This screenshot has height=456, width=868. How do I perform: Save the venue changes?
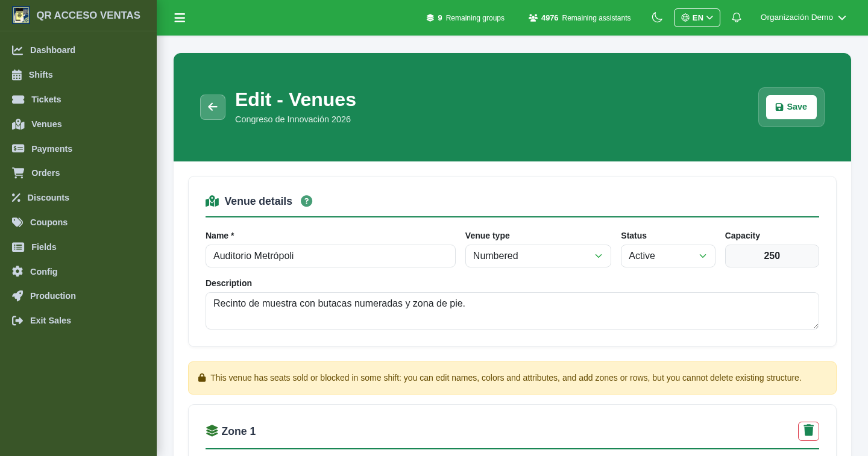(x=791, y=107)
